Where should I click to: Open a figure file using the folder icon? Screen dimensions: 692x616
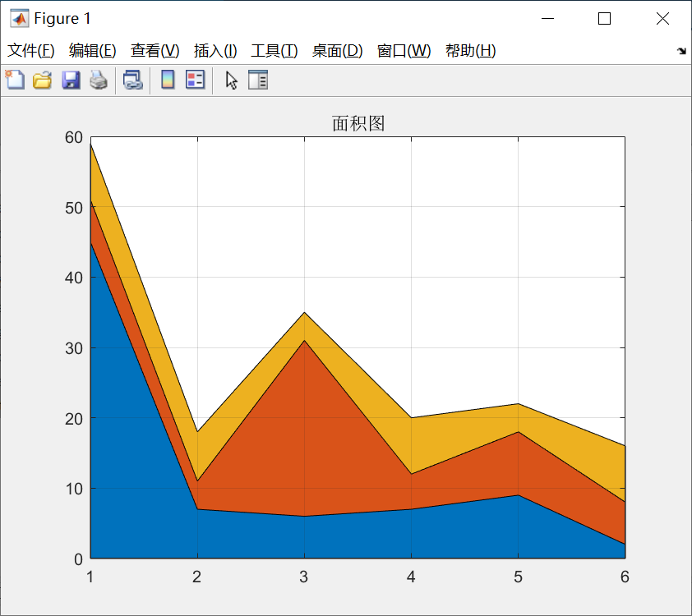(x=42, y=80)
